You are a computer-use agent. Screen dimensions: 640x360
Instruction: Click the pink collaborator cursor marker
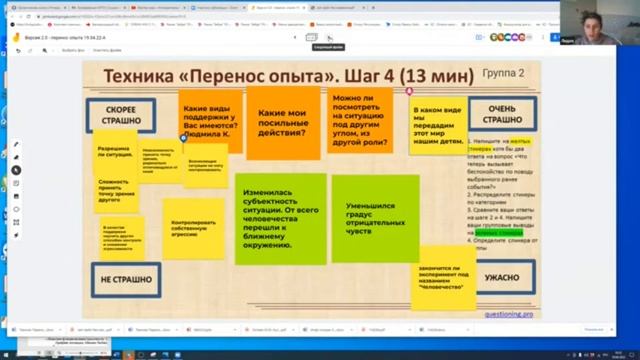pos(409,91)
